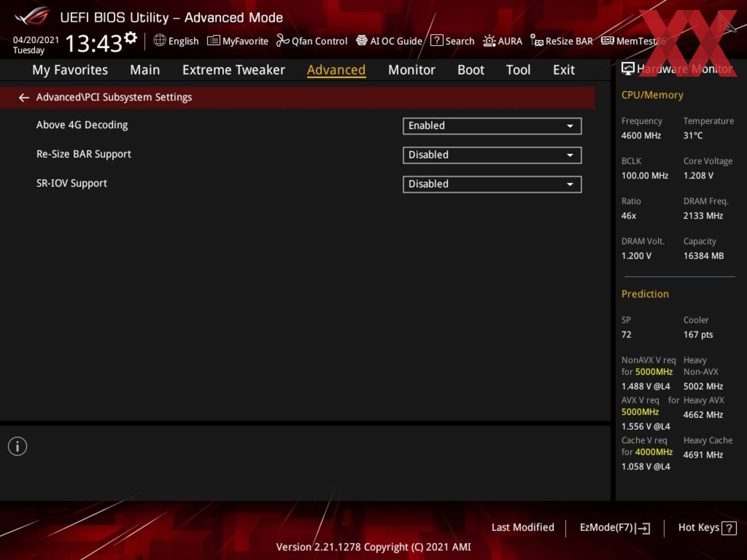Open the MyFavorite list icon
Viewport: 747px width, 560px height.
point(213,41)
